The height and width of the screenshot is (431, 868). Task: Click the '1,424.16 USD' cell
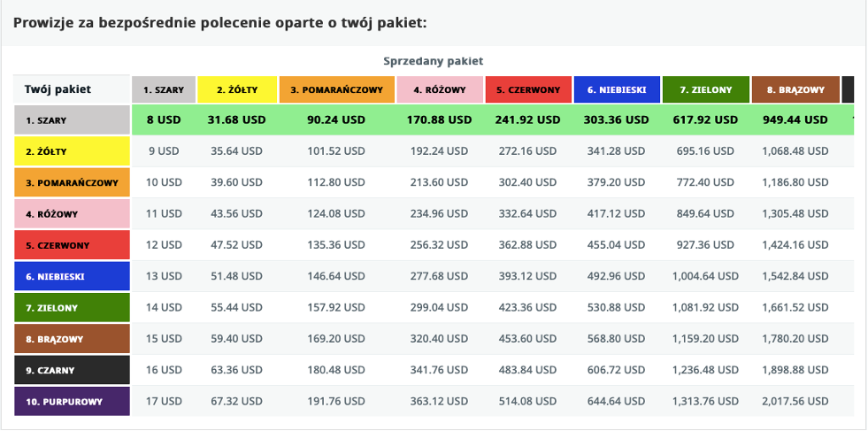[x=795, y=245]
